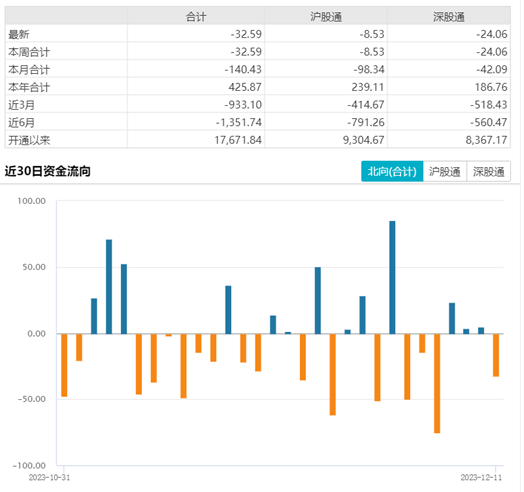The image size is (524, 492).
Task: Click the 合计 column header
Action: click(x=196, y=16)
